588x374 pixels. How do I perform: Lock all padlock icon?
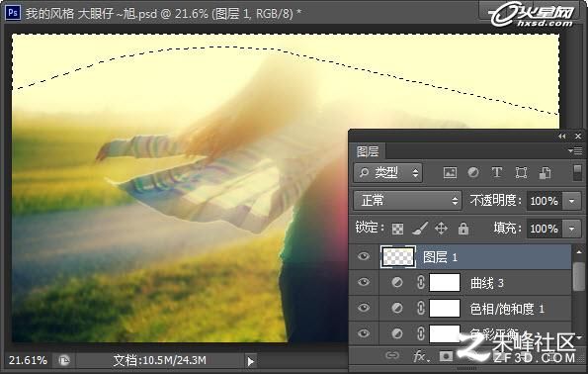point(463,229)
